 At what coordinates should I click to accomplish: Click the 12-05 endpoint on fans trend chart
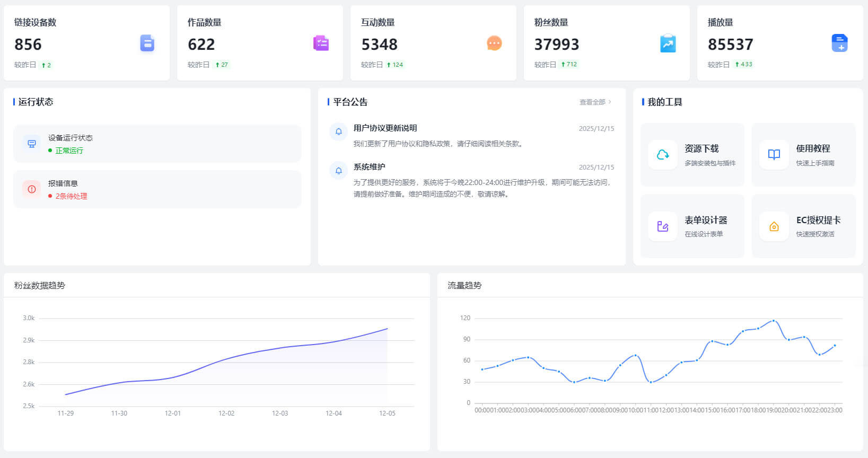tap(388, 329)
